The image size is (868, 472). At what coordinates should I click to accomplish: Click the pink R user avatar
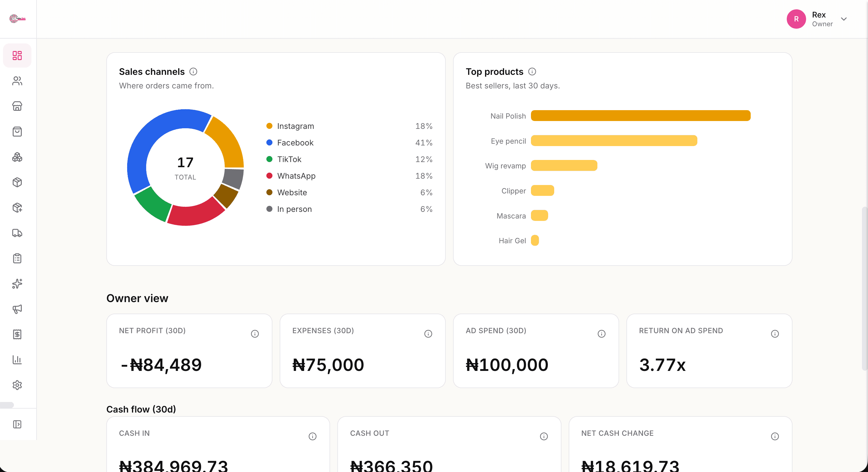pos(796,19)
